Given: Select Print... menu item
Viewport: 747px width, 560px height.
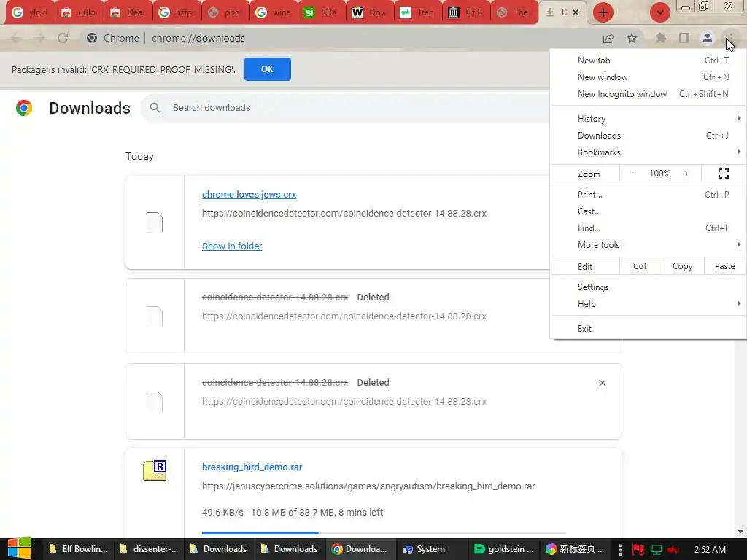Looking at the screenshot, I should [x=648, y=194].
